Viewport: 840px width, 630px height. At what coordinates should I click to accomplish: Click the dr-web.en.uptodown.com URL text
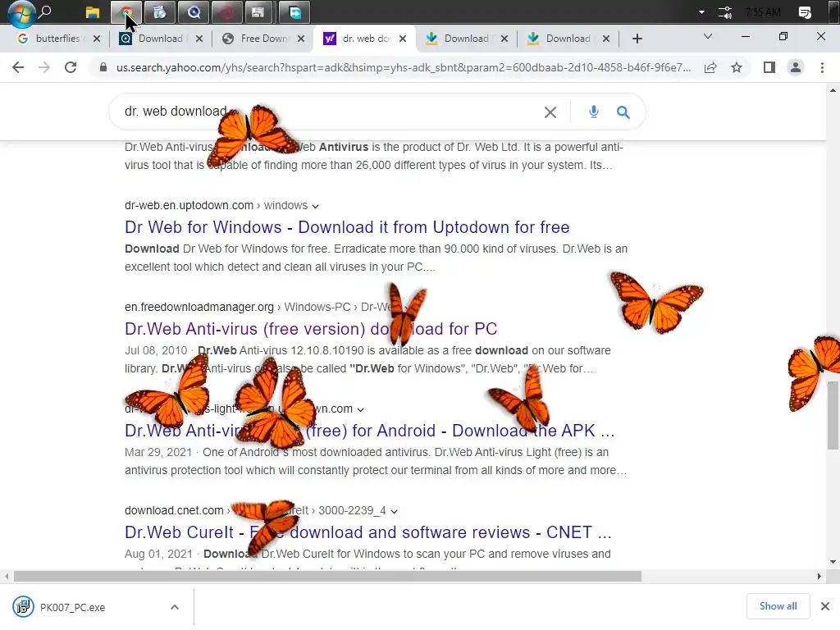pyautogui.click(x=189, y=205)
